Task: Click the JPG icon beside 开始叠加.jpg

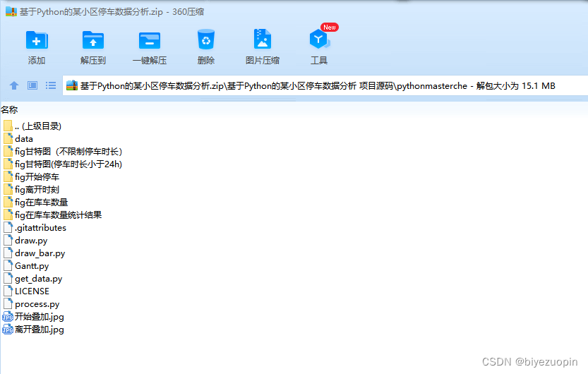Action: coord(8,317)
